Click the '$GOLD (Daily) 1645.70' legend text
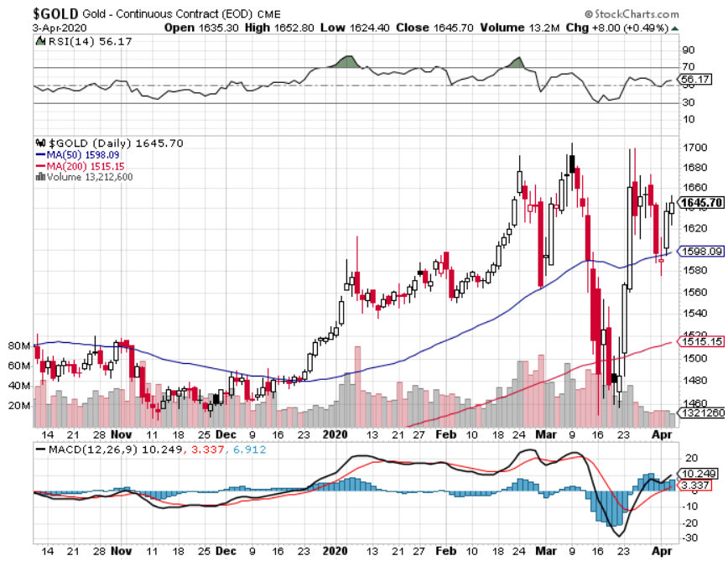Image resolution: width=728 pixels, height=561 pixels. pyautogui.click(x=116, y=143)
